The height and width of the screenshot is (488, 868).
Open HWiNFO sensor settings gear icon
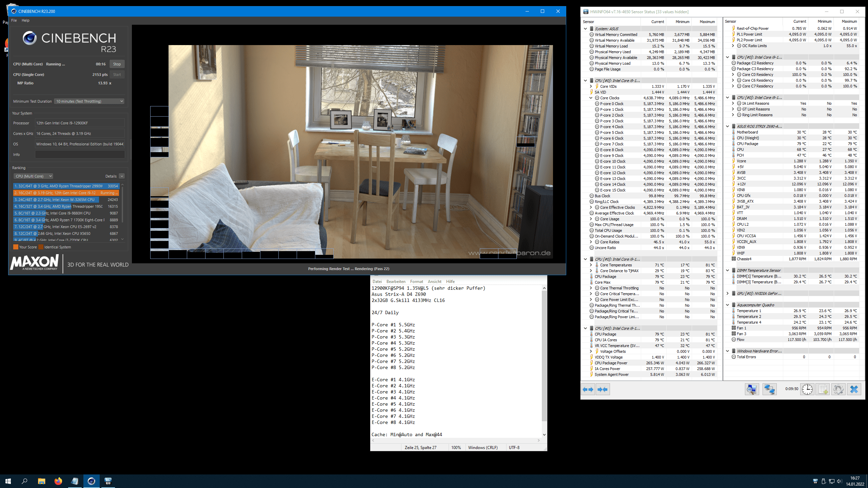point(838,389)
